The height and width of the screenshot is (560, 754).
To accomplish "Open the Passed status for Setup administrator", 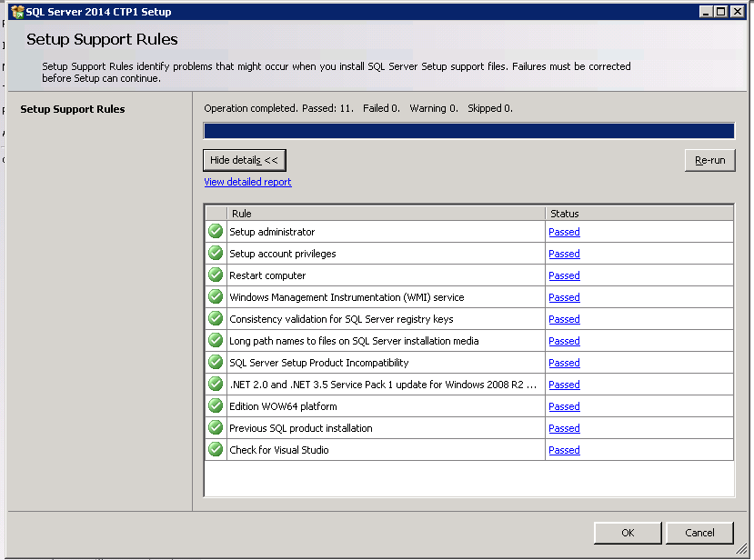I will [564, 232].
